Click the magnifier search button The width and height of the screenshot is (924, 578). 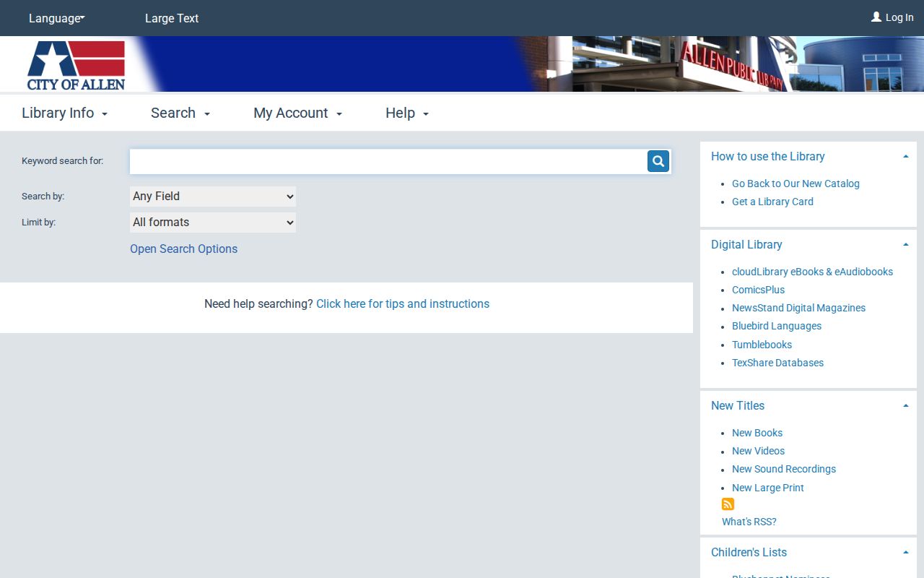658,161
